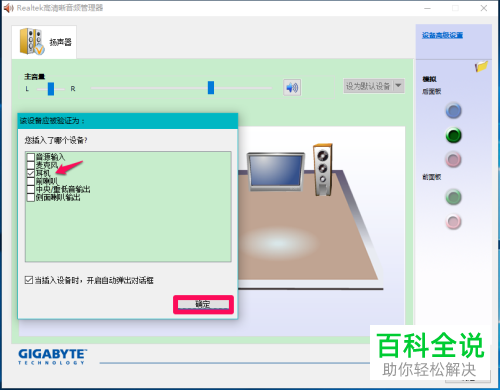The width and height of the screenshot is (500, 390).
Task: Open the yellow folder connector settings icon
Action: [481, 66]
